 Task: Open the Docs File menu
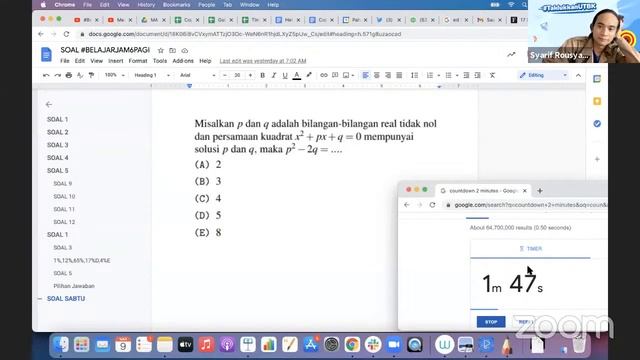pyautogui.click(x=65, y=61)
